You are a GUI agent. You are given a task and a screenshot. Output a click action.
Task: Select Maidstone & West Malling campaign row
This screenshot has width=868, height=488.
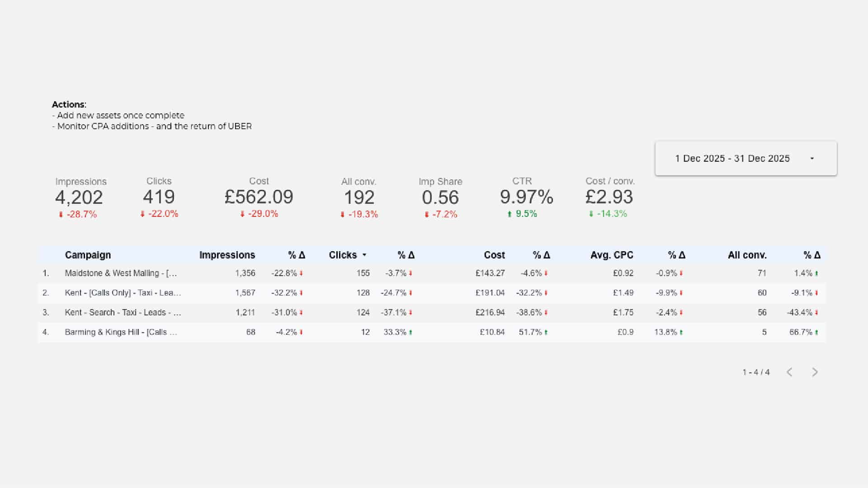[x=121, y=273]
